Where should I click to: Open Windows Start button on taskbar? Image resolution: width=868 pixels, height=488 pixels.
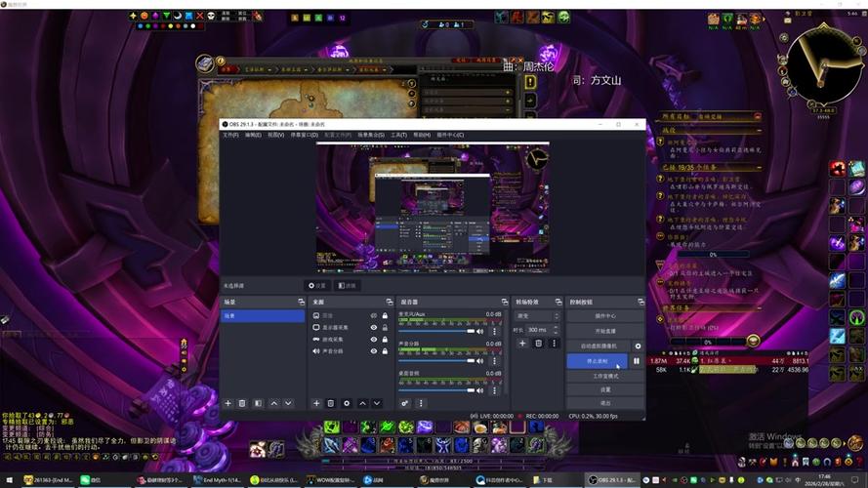pyautogui.click(x=9, y=479)
